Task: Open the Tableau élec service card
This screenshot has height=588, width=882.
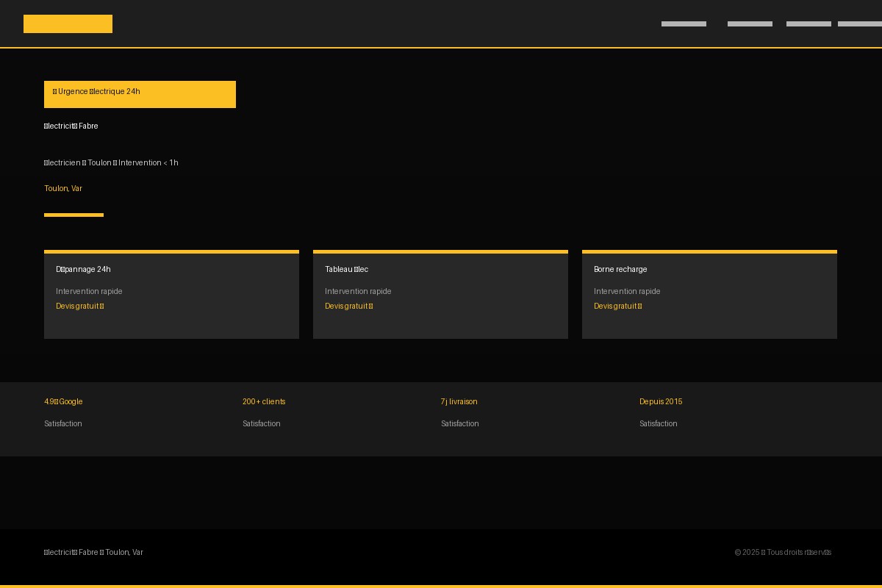Action: pos(440,294)
